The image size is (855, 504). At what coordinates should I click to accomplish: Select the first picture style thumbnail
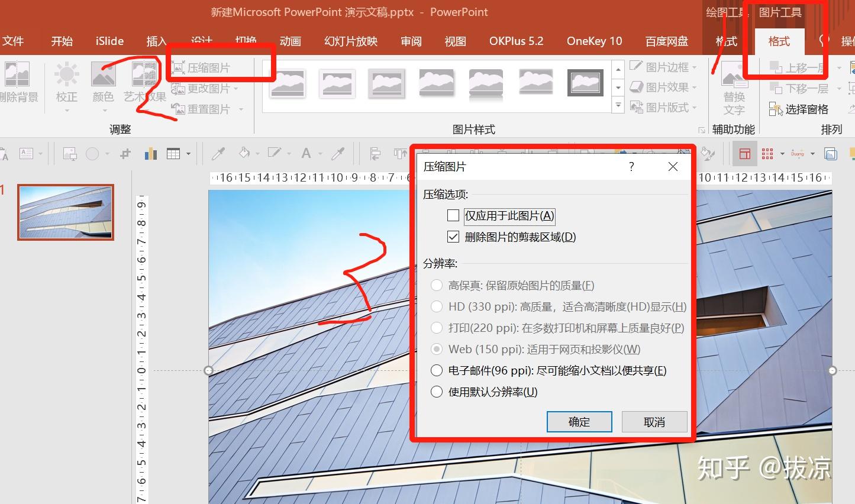(x=287, y=83)
